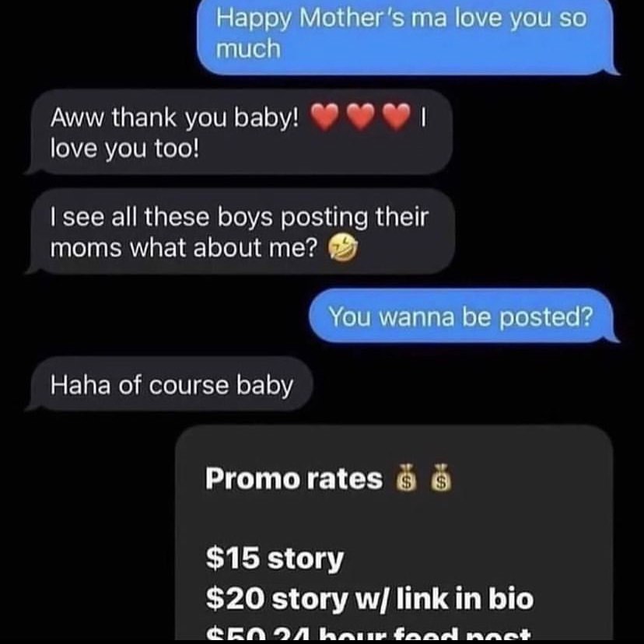Tap the "I see all these boys" message

[x=240, y=232]
